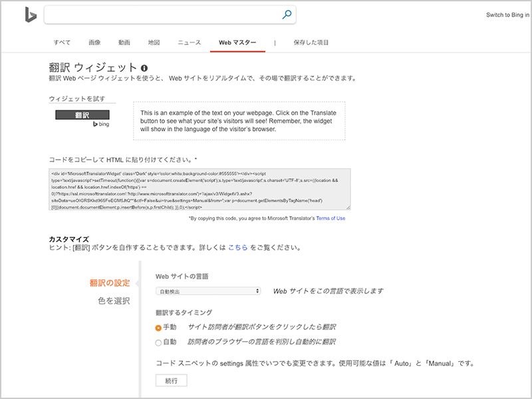Click the magnifier search icon
The image size is (532, 399).
coord(287,15)
